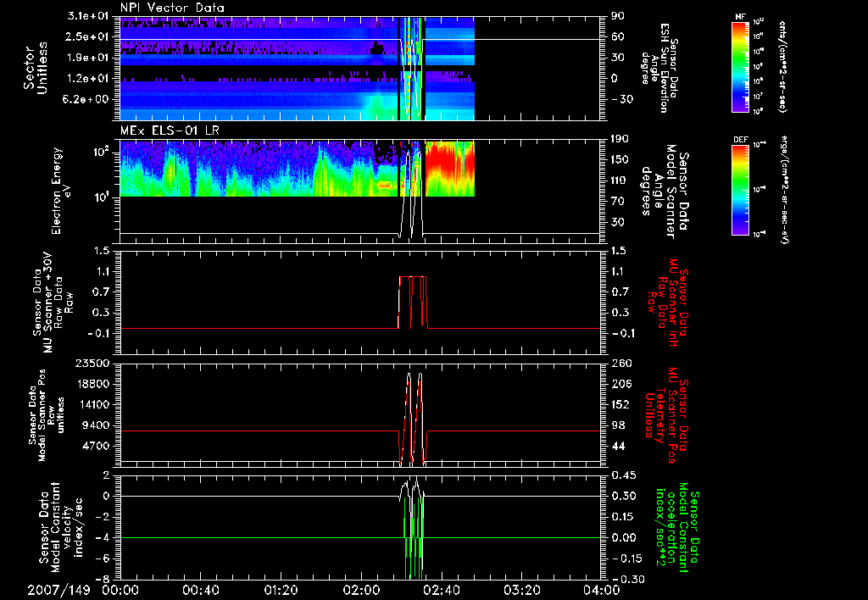
Task: Click the 14100 scanner position tick
Action: (92, 404)
